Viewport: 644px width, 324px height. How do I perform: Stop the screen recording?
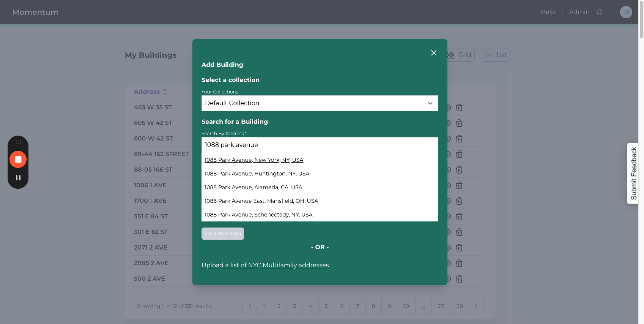click(18, 159)
